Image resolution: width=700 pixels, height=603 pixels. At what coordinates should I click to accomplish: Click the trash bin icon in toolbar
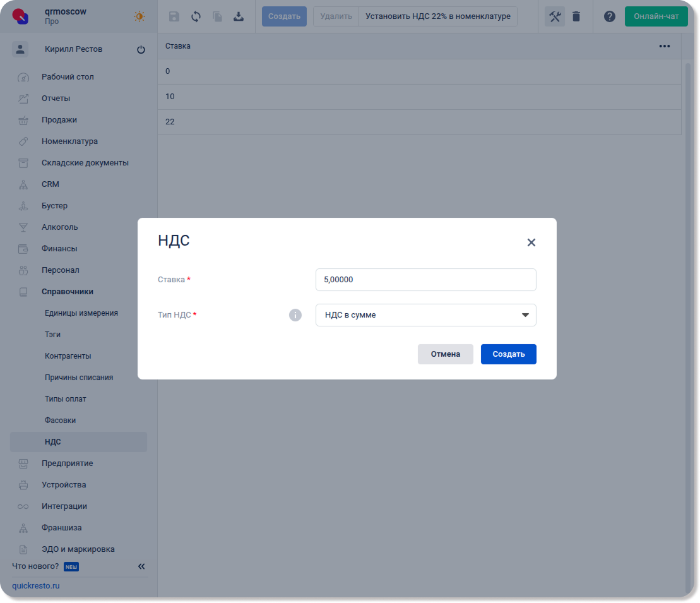click(x=576, y=16)
